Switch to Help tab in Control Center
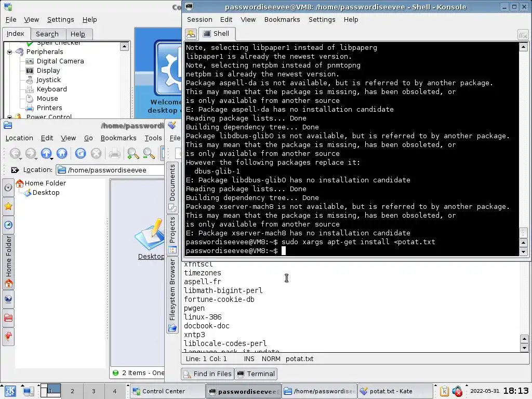The height and width of the screenshot is (399, 532). 78,34
